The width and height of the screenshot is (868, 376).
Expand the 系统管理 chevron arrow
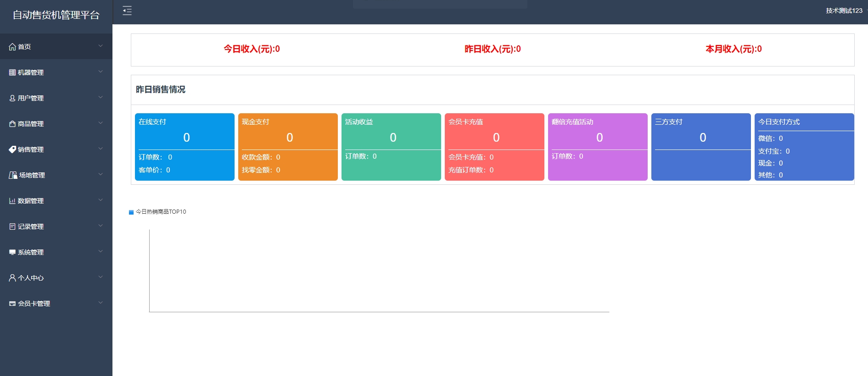coord(101,251)
